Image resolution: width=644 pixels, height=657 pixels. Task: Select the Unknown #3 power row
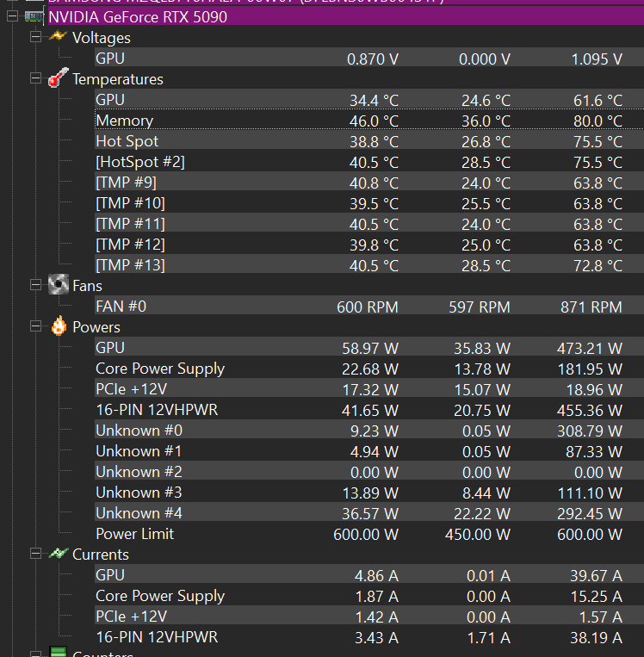[x=369, y=493]
